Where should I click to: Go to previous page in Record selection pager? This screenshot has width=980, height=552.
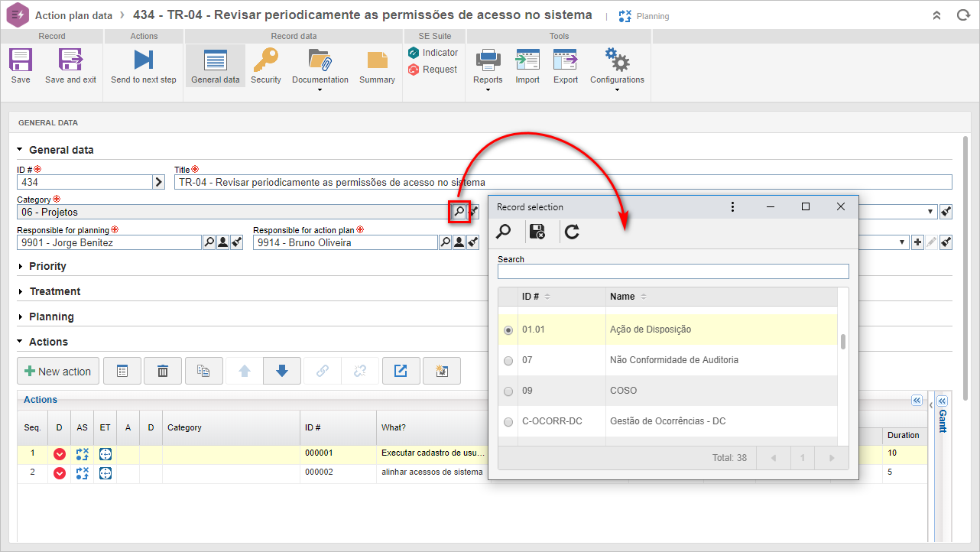(772, 458)
